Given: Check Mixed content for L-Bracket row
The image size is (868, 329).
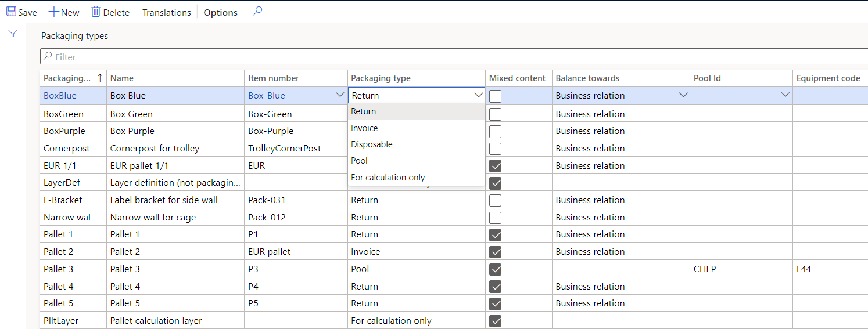Looking at the screenshot, I should [496, 200].
